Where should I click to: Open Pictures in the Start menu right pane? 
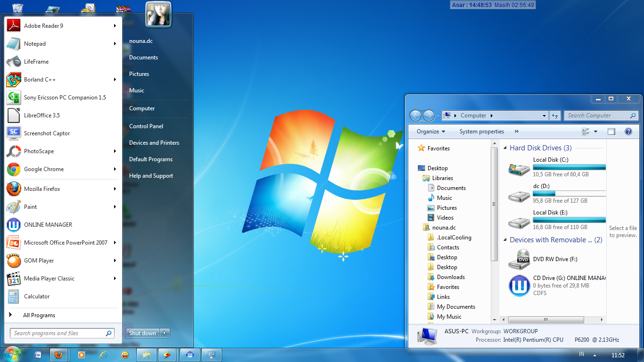pos(139,74)
